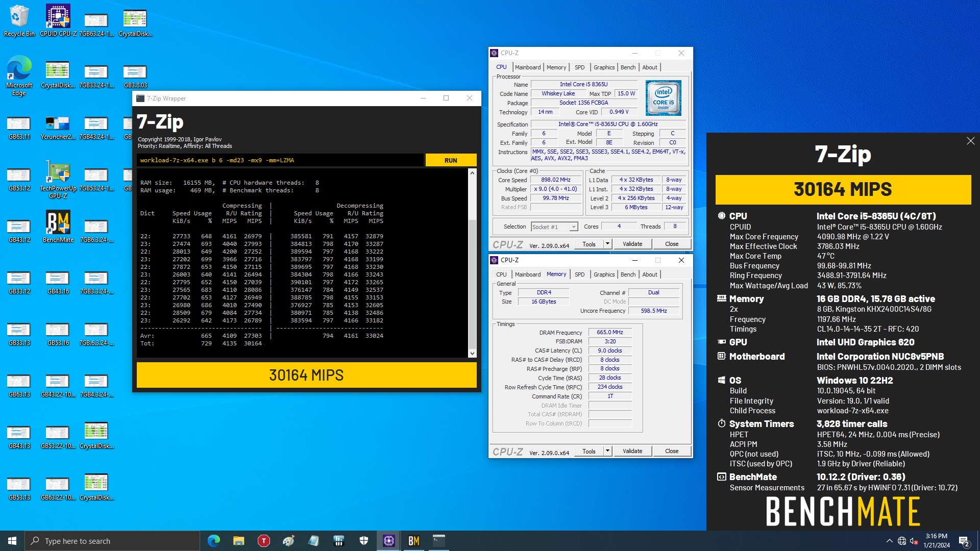The height and width of the screenshot is (551, 980).
Task: Open the network globe icon in the tray
Action: coord(902,541)
